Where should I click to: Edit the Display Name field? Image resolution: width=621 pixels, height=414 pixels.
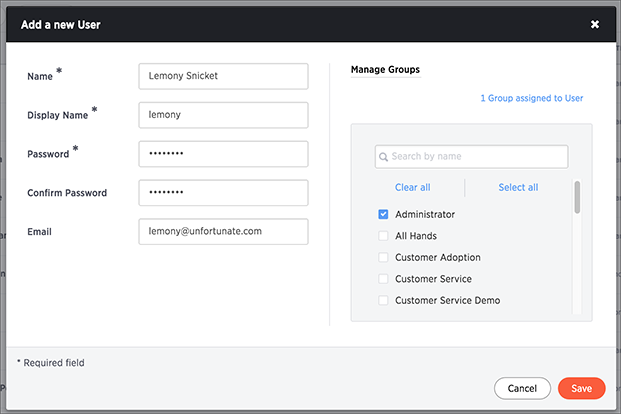tap(223, 115)
